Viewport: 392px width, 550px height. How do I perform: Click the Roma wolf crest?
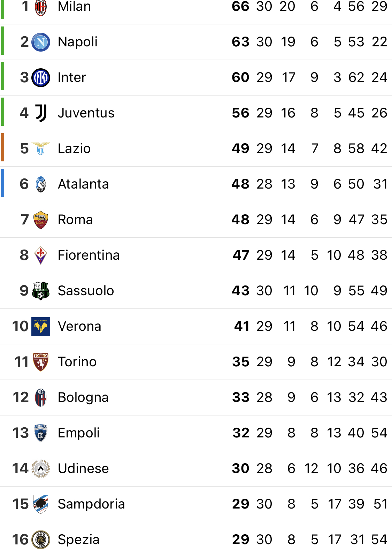[41, 220]
